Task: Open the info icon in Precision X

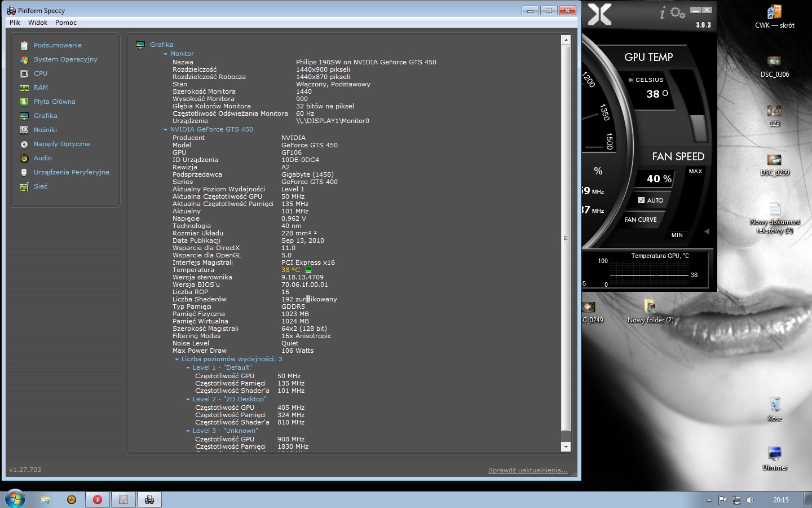Action: click(663, 13)
